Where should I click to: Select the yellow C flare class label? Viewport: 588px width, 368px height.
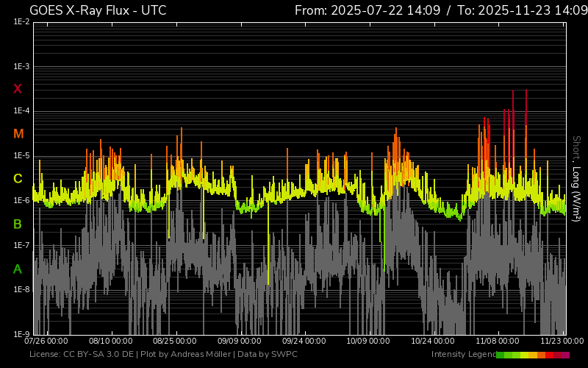click(x=18, y=179)
